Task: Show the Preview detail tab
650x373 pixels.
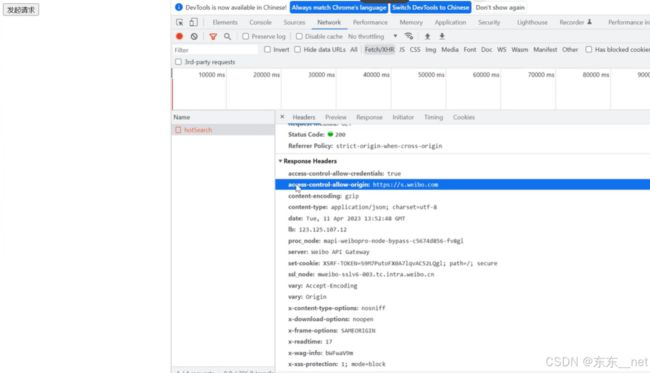Action: [335, 117]
